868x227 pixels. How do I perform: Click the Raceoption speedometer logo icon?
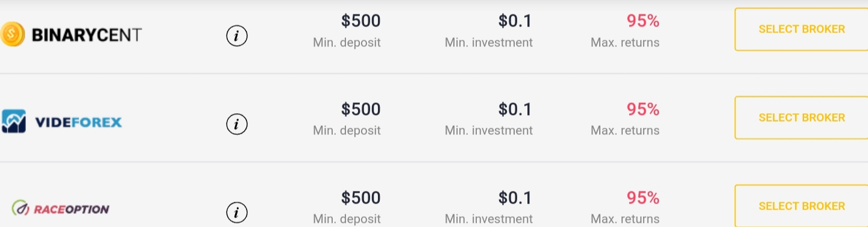21,209
